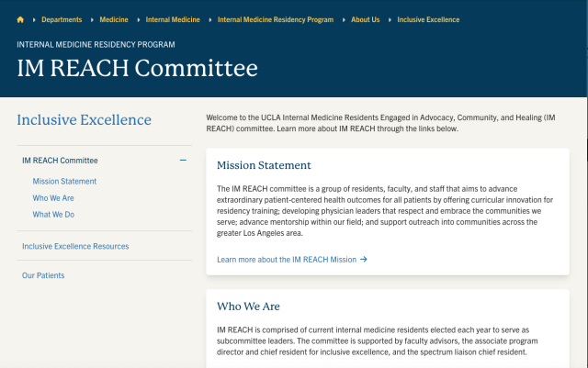This screenshot has height=368, width=588.
Task: Open the About Us breadcrumb link
Action: point(366,20)
